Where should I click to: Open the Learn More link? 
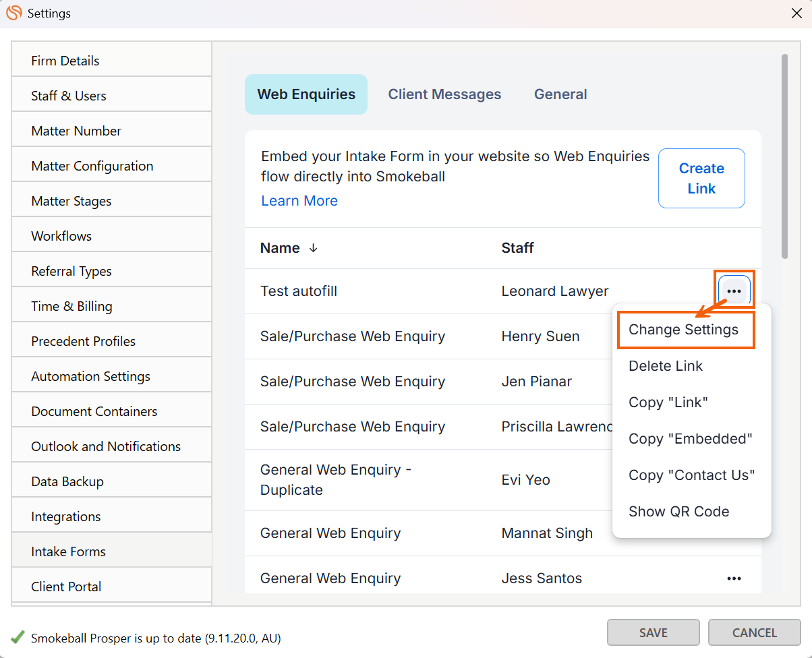(299, 201)
